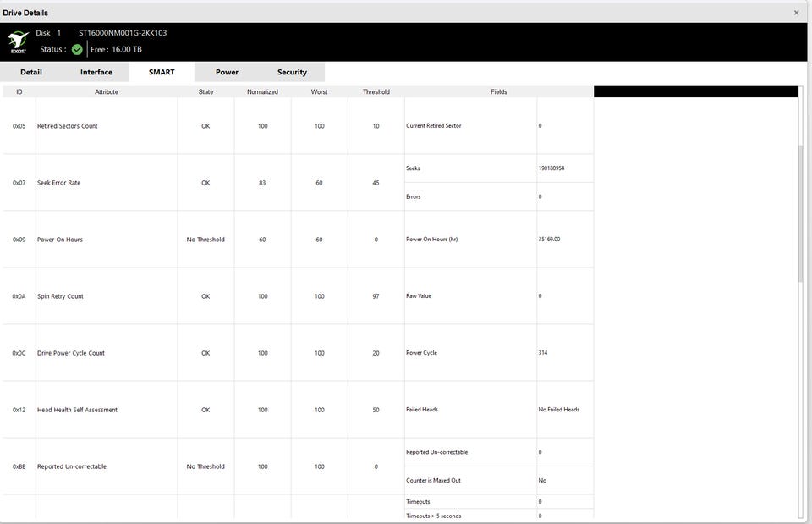Click the 0x05 ID cell

coord(19,126)
